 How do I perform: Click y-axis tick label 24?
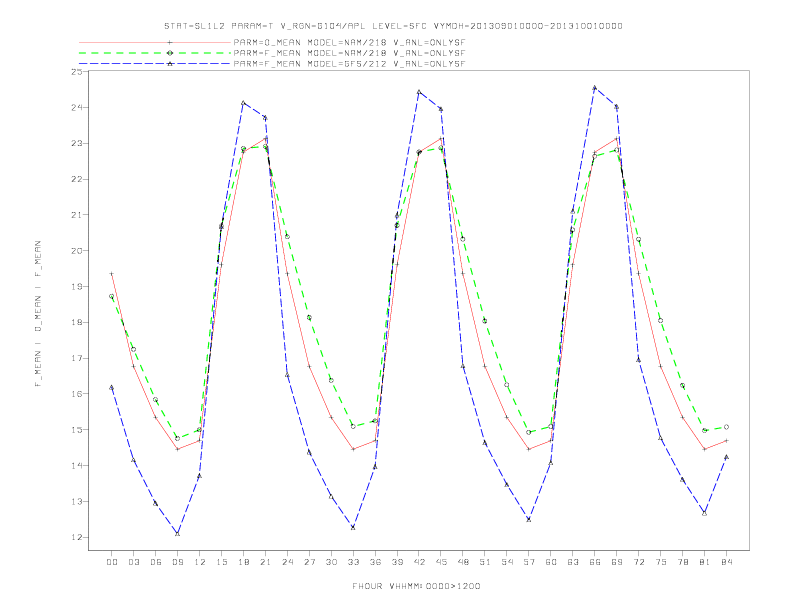[x=77, y=108]
